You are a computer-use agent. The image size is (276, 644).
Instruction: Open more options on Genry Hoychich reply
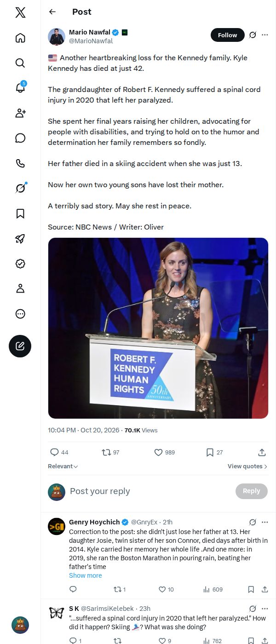pos(265,522)
